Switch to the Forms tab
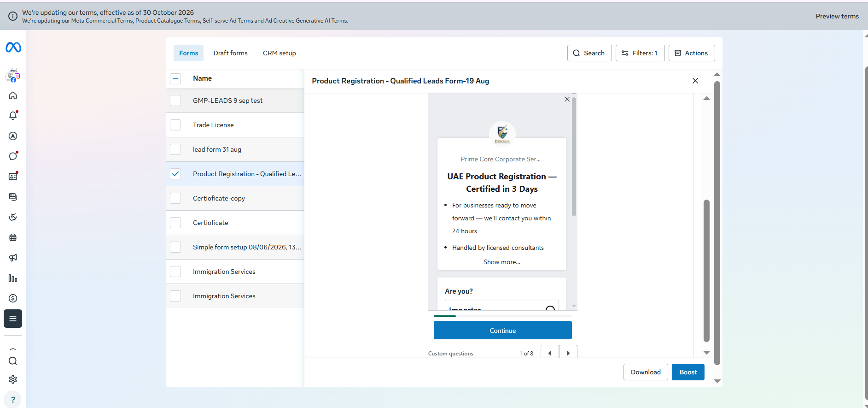This screenshot has width=868, height=408. pyautogui.click(x=189, y=53)
